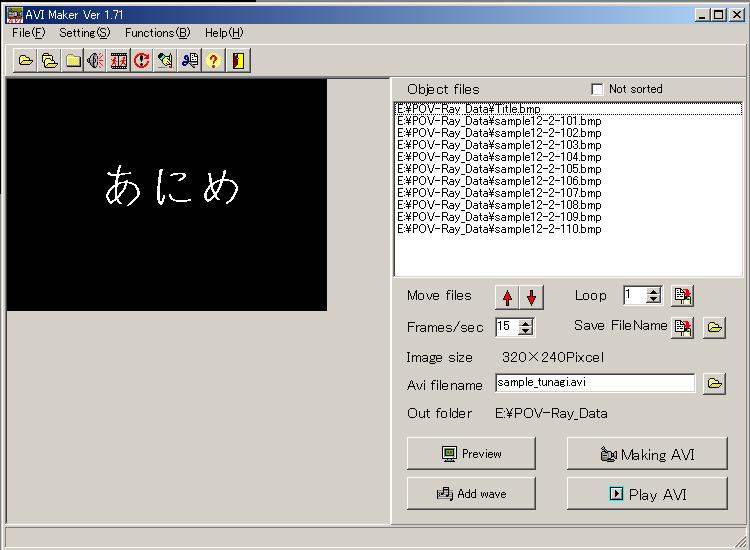Click the Play AVI button
Screen dimensions: 750x550
pos(647,493)
